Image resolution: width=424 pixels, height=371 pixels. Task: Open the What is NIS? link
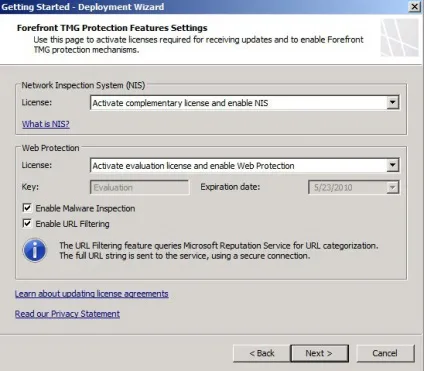pyautogui.click(x=46, y=124)
